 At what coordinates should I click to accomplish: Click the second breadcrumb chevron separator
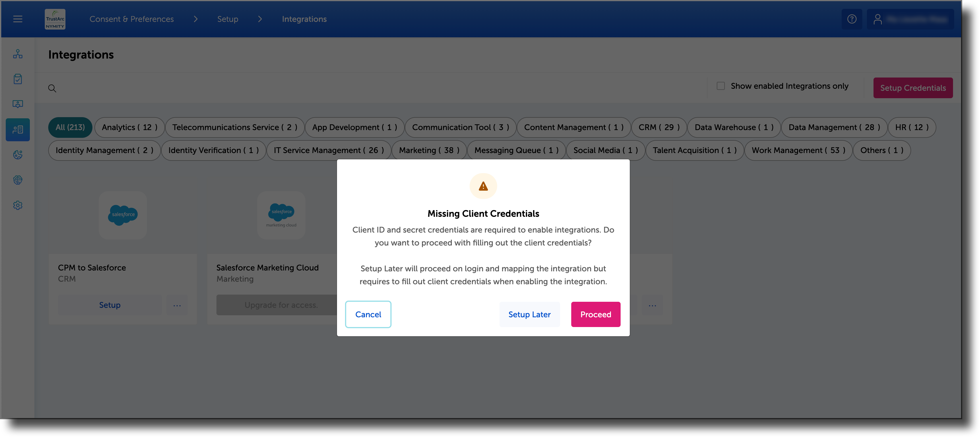click(260, 19)
